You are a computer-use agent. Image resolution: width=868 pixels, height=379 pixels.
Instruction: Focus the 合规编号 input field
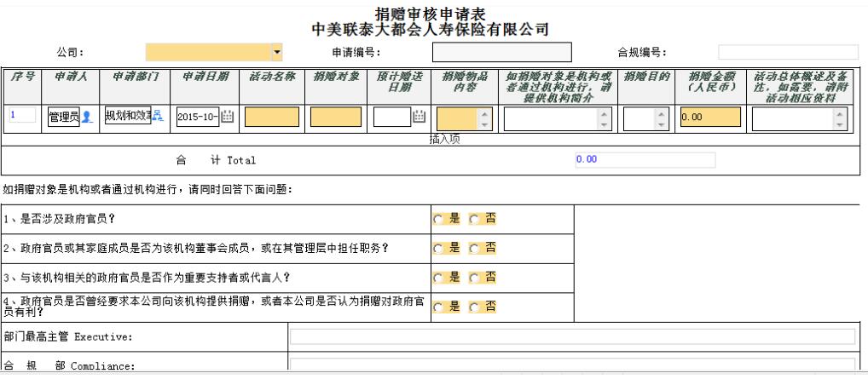click(789, 53)
